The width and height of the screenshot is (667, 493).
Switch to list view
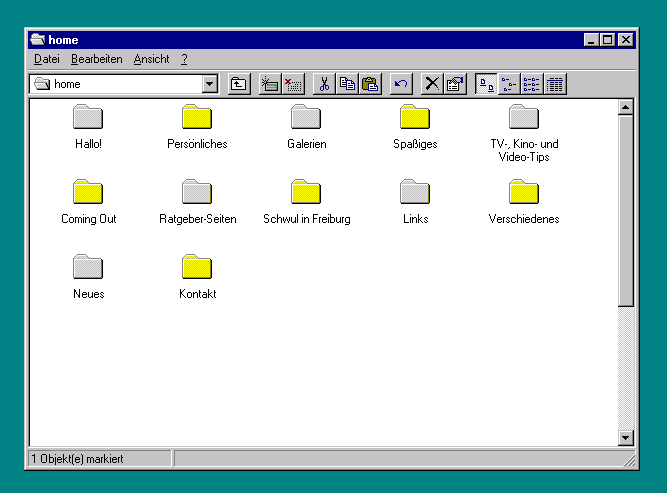point(532,84)
